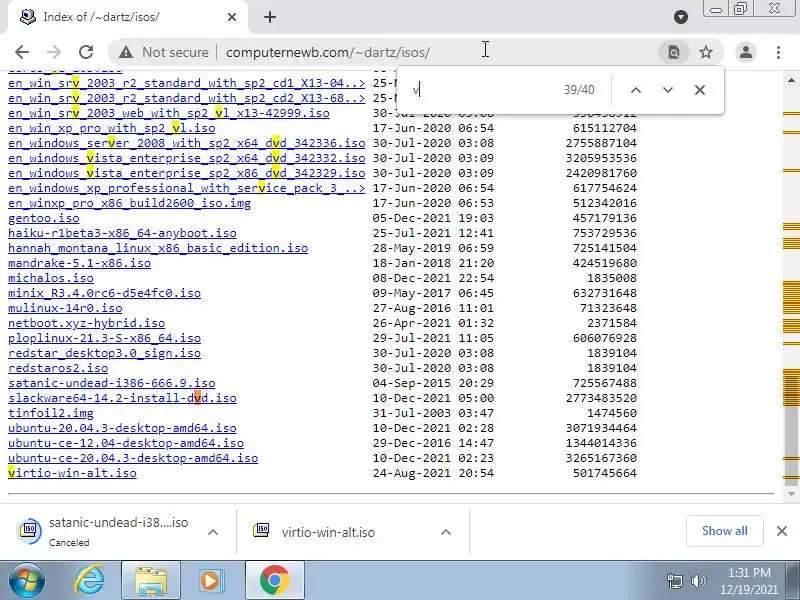Jump to next find result
Viewport: 800px width, 600px height.
coord(668,90)
